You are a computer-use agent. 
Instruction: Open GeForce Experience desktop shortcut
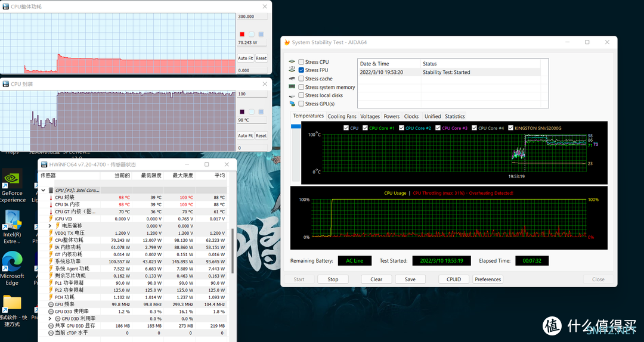12,185
